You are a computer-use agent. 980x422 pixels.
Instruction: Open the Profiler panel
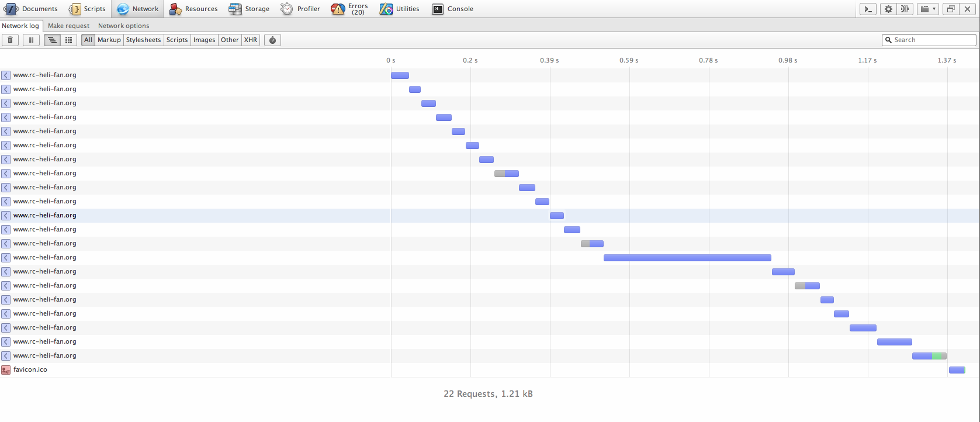[300, 9]
